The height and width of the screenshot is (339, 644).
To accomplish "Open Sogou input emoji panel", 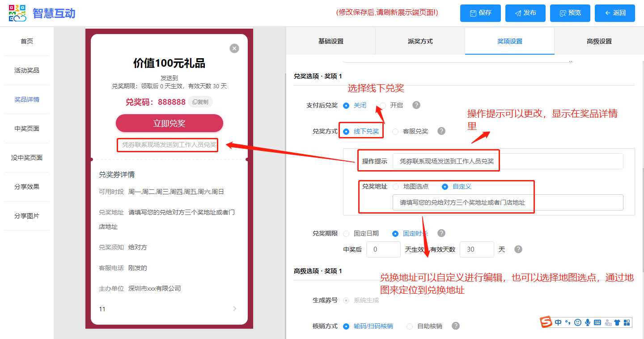I will (578, 322).
